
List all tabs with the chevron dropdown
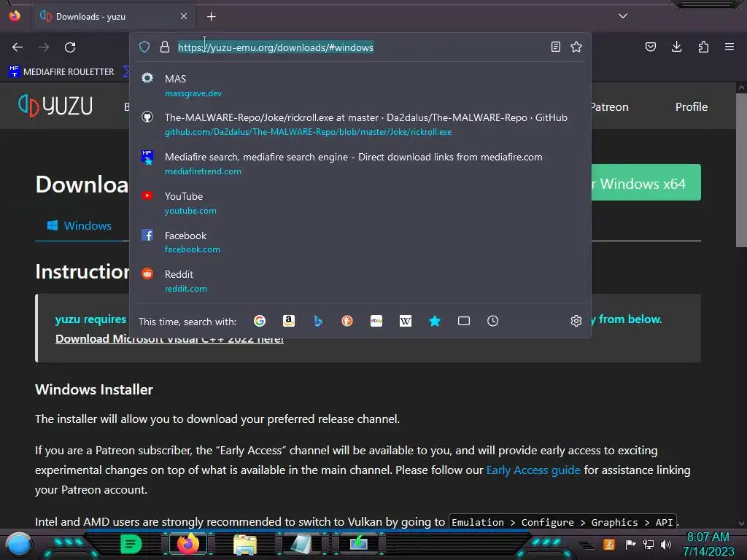tap(623, 16)
